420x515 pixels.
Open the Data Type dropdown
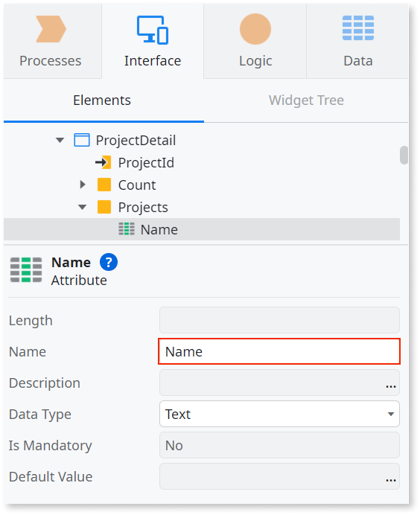pyautogui.click(x=279, y=414)
